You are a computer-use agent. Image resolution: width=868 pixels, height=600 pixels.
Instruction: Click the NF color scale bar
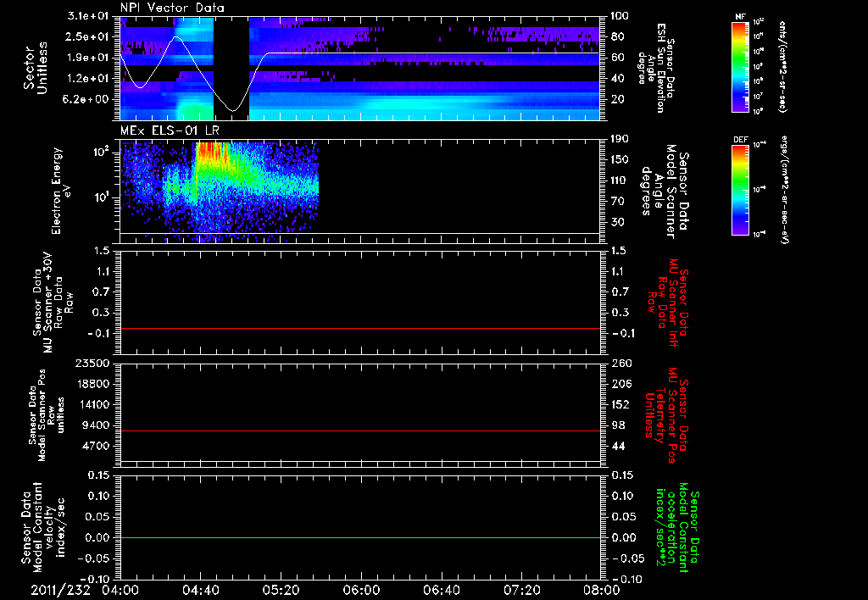(740, 67)
